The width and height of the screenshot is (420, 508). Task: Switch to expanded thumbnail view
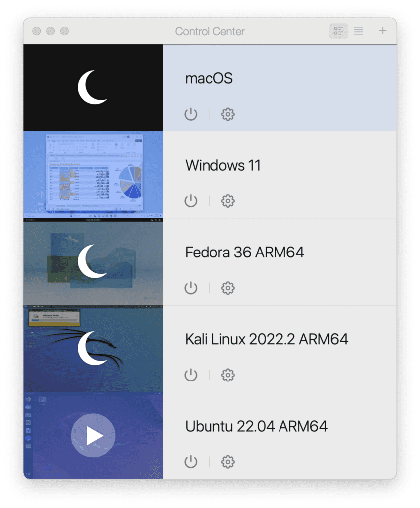(x=338, y=31)
